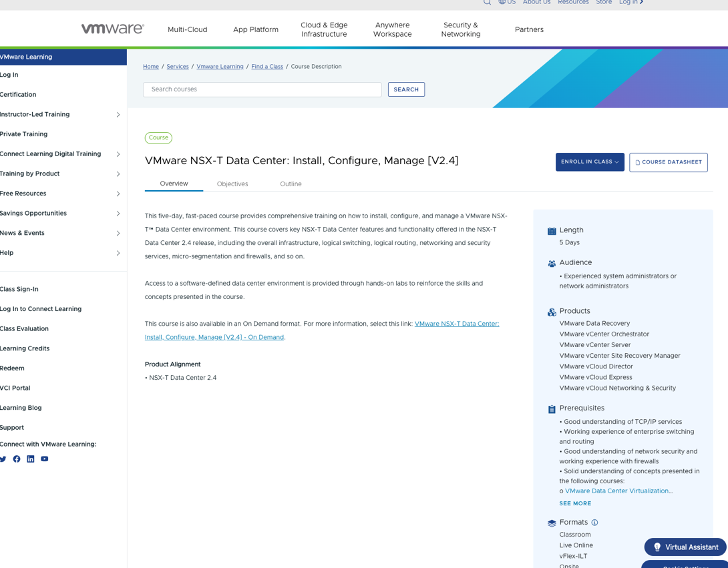Click See More under Prerequisites
The height and width of the screenshot is (568, 728).
click(x=575, y=503)
